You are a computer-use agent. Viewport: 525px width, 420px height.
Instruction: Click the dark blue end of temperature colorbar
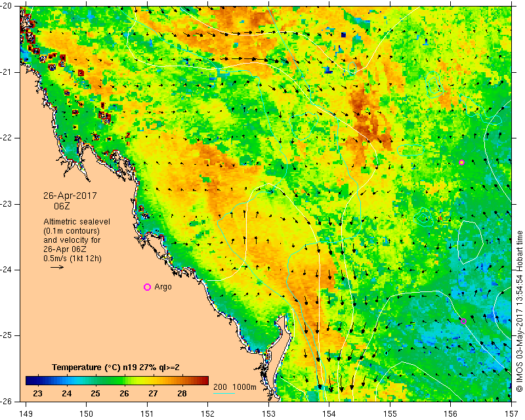point(30,381)
